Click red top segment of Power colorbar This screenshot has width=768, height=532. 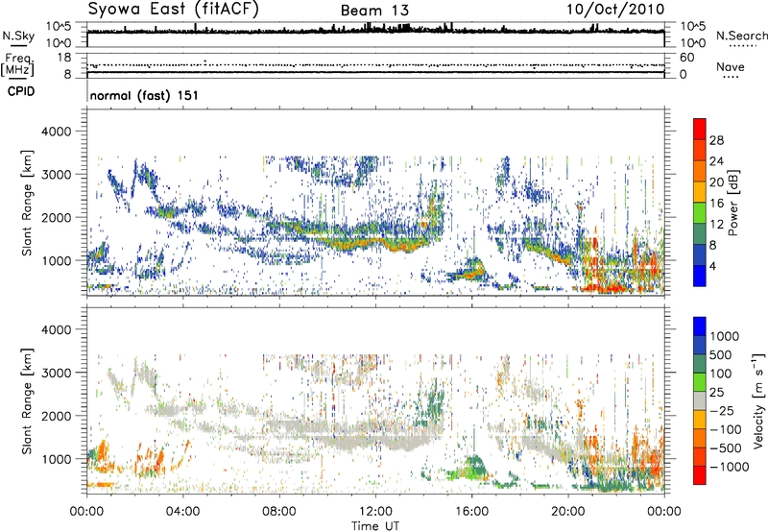click(x=700, y=129)
